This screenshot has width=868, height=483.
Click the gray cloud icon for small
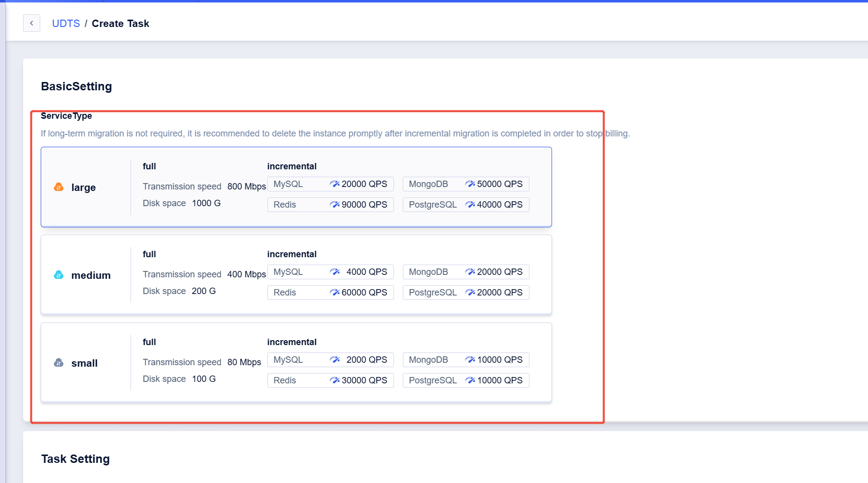click(58, 363)
